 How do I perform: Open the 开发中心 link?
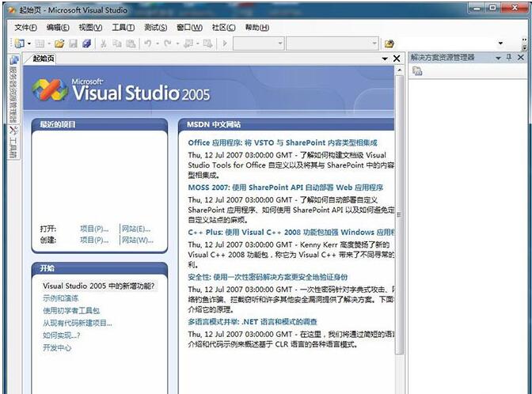tap(57, 347)
